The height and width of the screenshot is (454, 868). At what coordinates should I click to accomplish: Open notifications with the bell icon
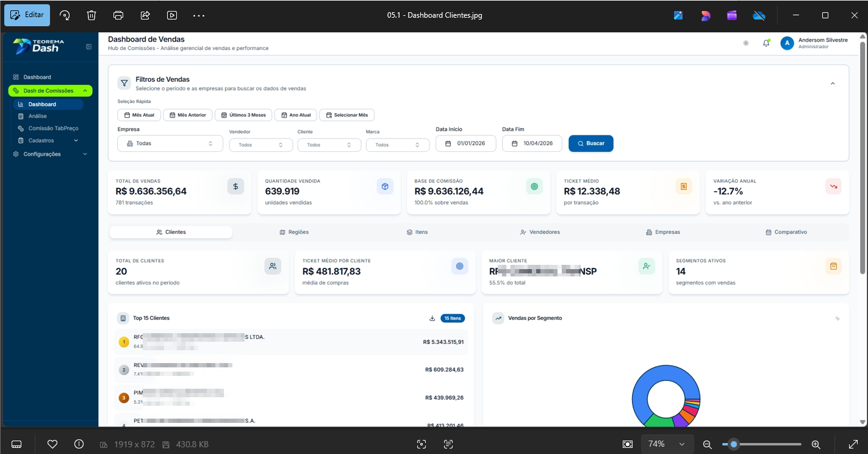(766, 43)
